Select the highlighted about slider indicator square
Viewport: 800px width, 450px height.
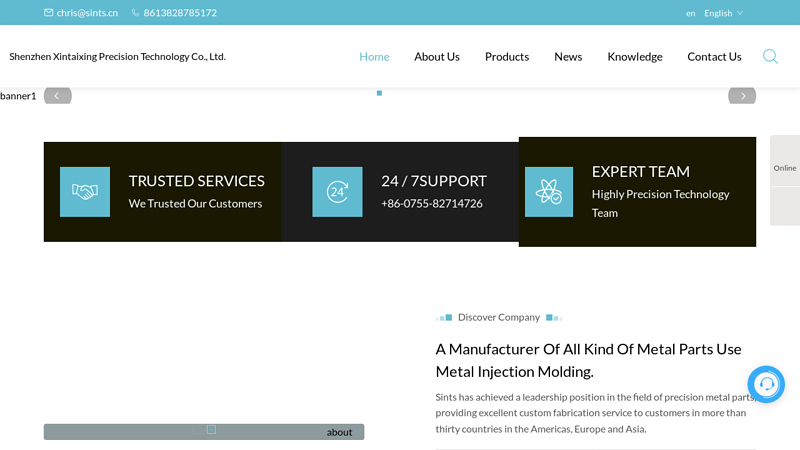[211, 430]
